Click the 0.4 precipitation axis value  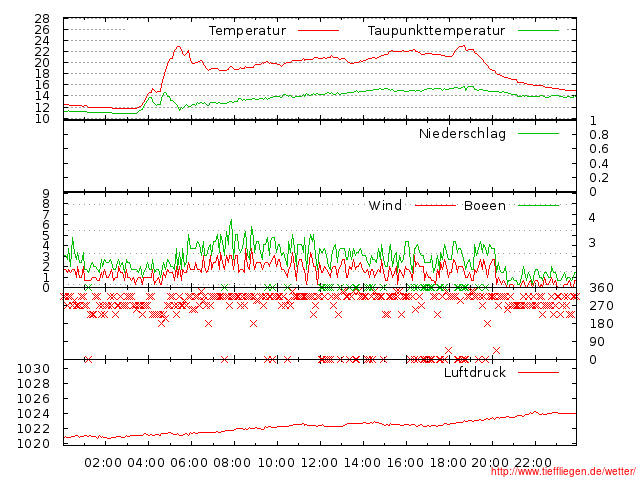[x=599, y=164]
